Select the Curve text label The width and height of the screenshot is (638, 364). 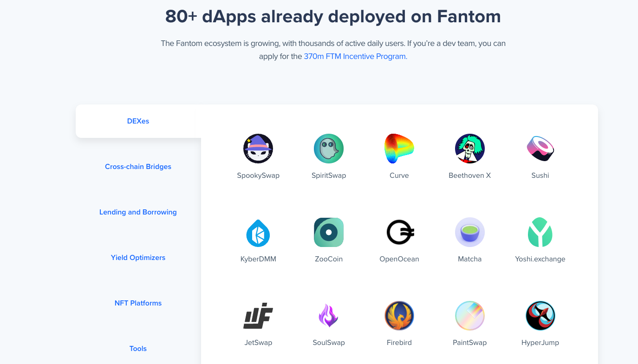pos(399,175)
